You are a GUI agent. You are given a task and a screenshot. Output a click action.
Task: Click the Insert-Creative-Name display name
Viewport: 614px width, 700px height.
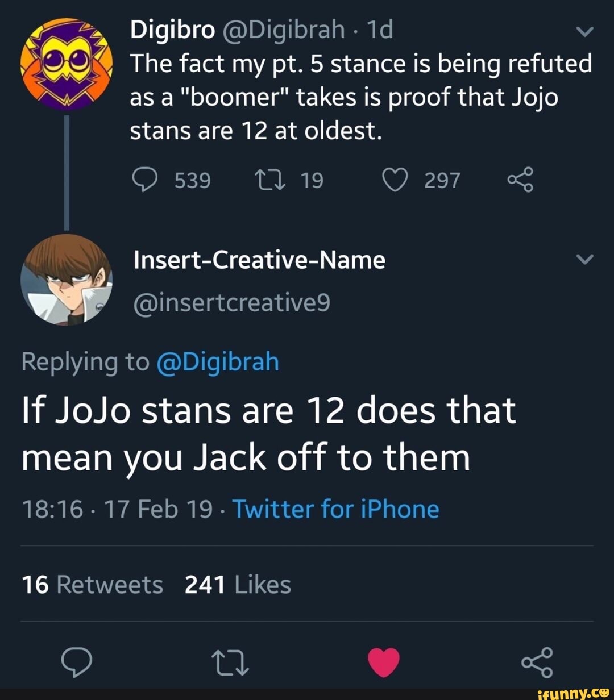[x=259, y=260]
